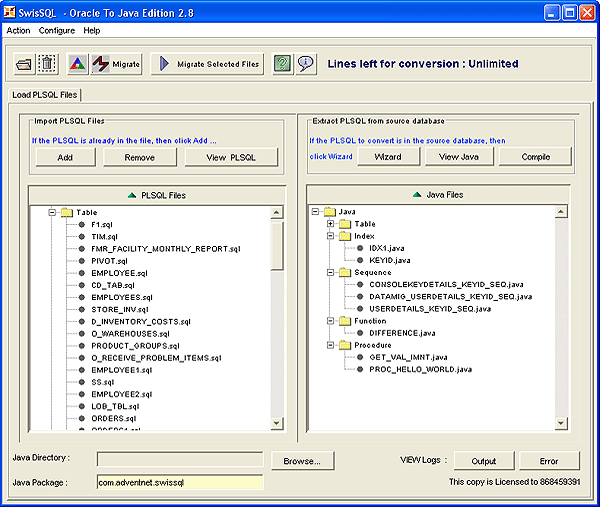This screenshot has height=507, width=600.
Task: Open the Output log button
Action: click(484, 461)
